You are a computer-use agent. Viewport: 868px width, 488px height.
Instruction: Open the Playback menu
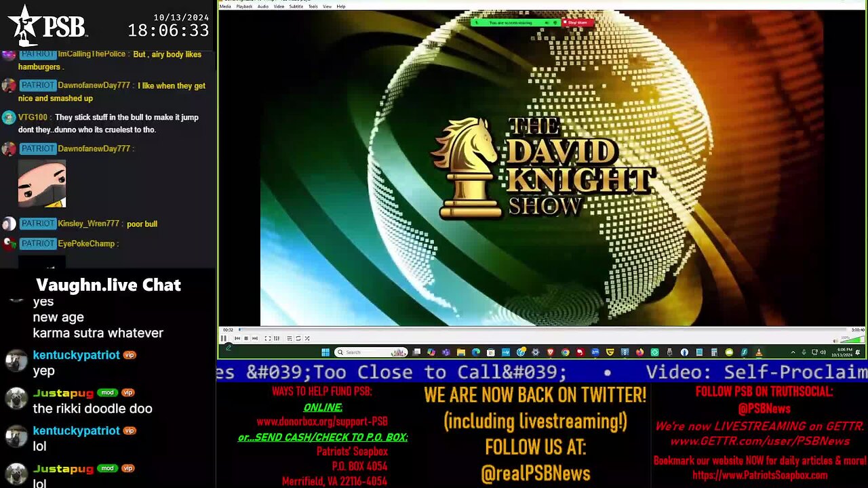244,6
